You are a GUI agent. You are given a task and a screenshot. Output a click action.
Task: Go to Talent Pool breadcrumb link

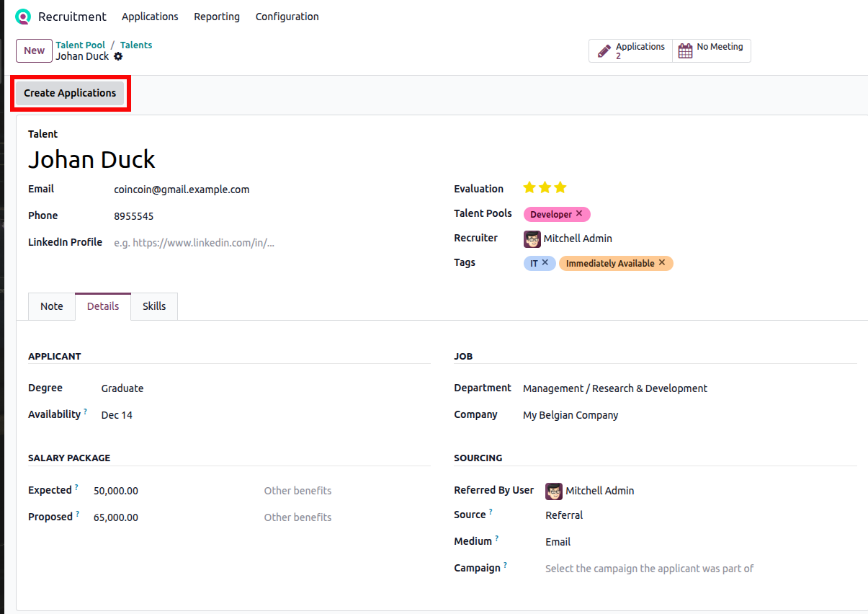click(x=81, y=45)
